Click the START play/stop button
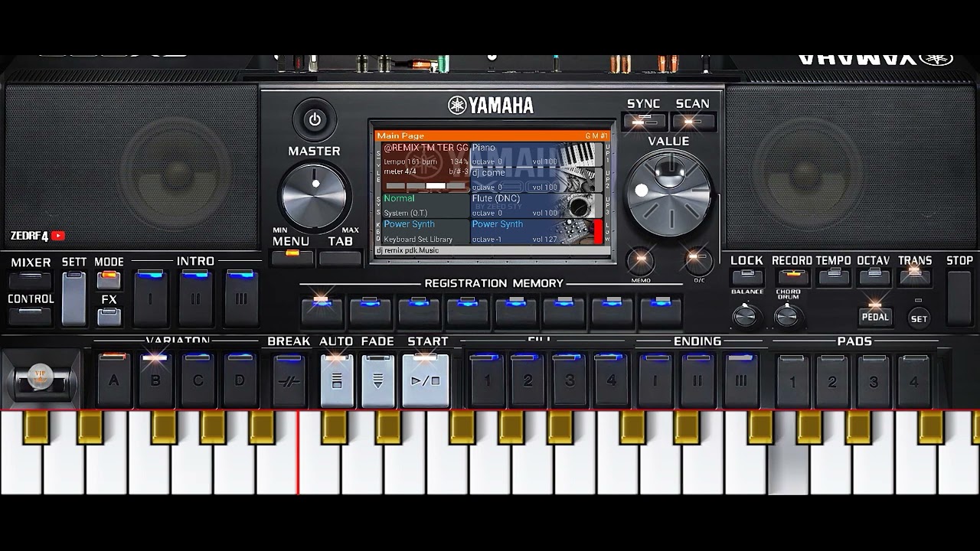The image size is (980, 551). tap(426, 380)
